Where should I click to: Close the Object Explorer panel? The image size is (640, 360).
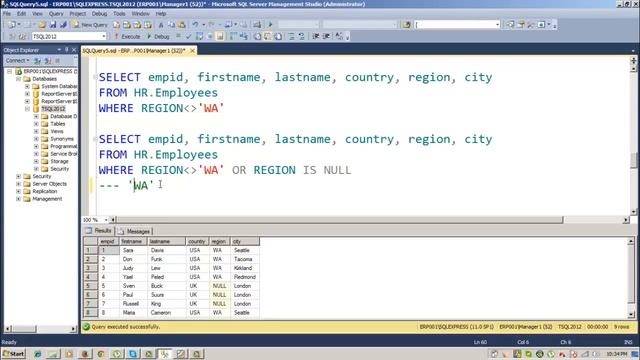click(74, 50)
